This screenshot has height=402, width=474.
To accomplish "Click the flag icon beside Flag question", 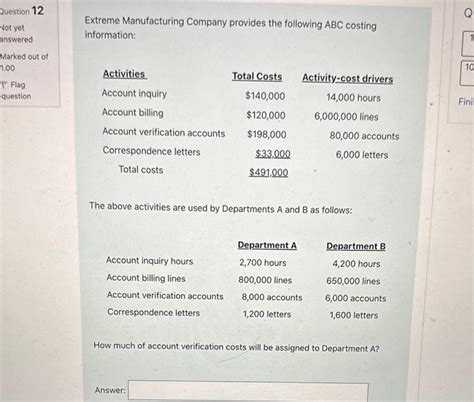I will pos(4,85).
